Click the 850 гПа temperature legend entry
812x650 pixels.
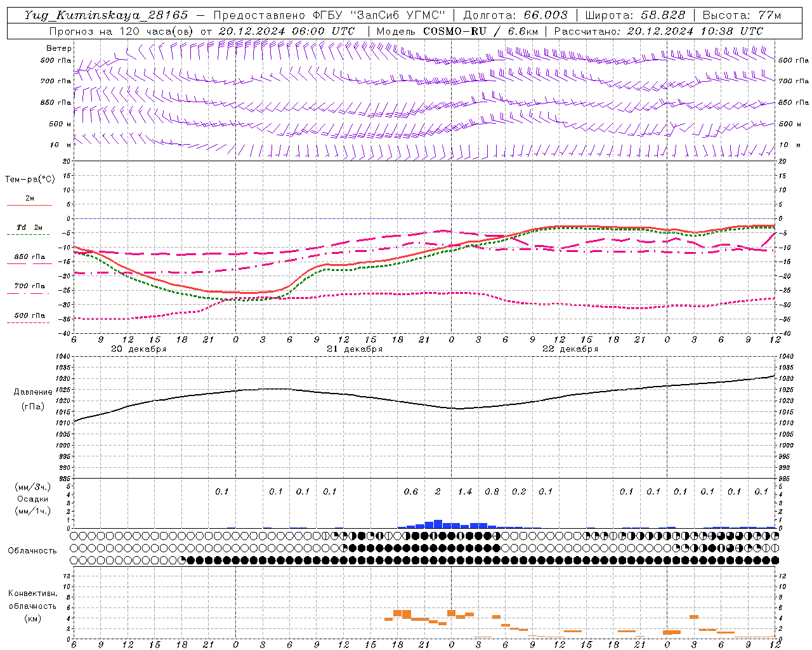click(x=29, y=257)
